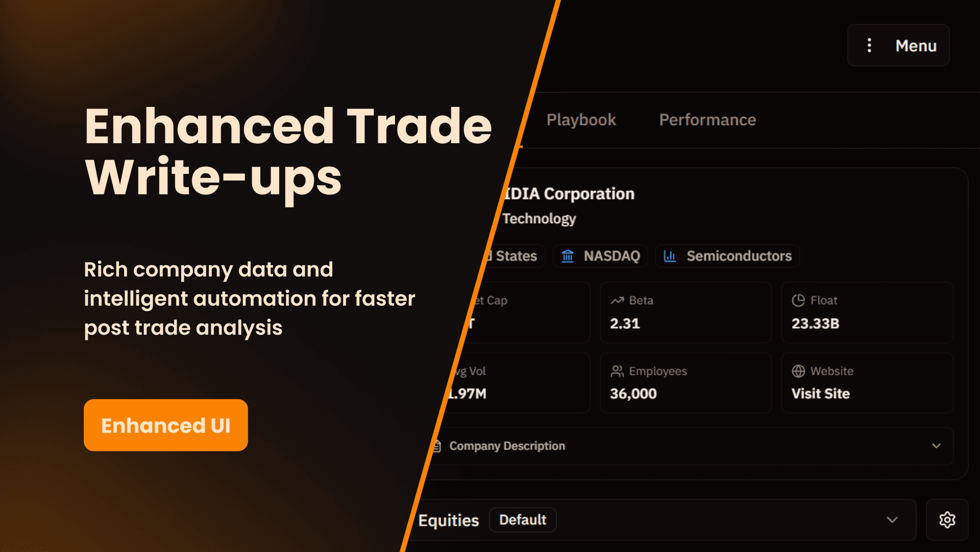Click the Float pie chart icon
Image resolution: width=980 pixels, height=552 pixels.
798,300
